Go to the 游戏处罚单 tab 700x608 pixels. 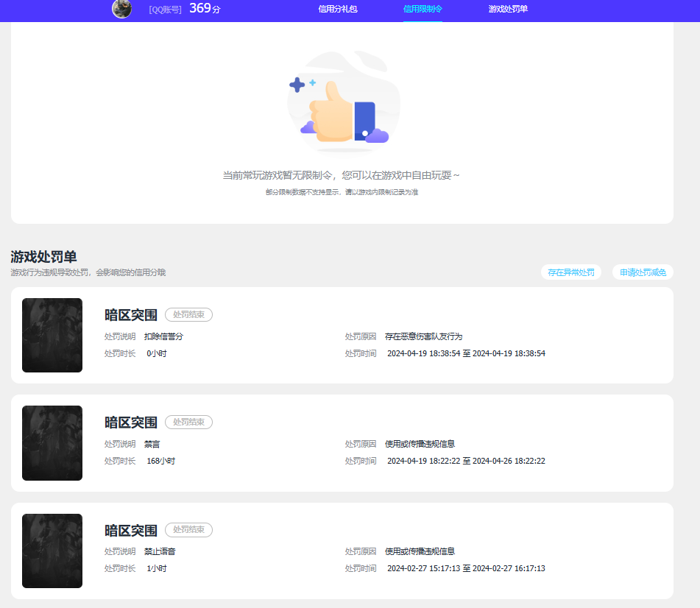[508, 10]
